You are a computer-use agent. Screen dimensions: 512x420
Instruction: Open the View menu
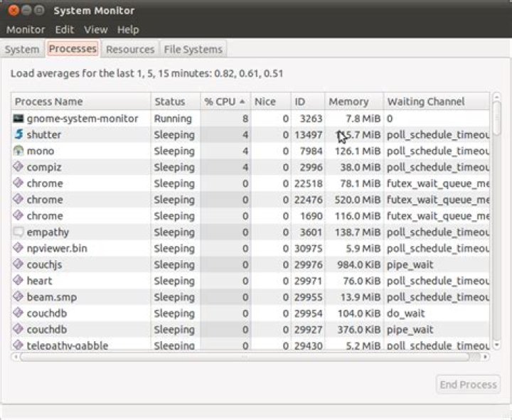[x=96, y=30]
